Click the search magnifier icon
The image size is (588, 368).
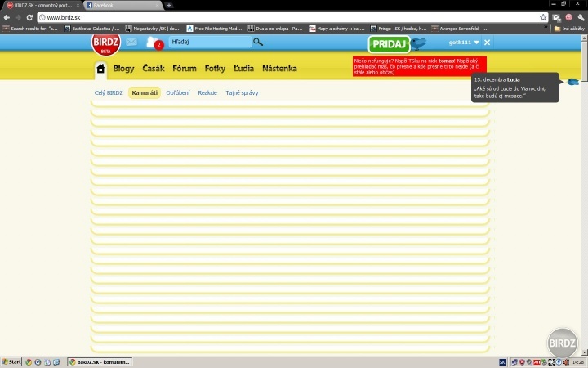[258, 42]
